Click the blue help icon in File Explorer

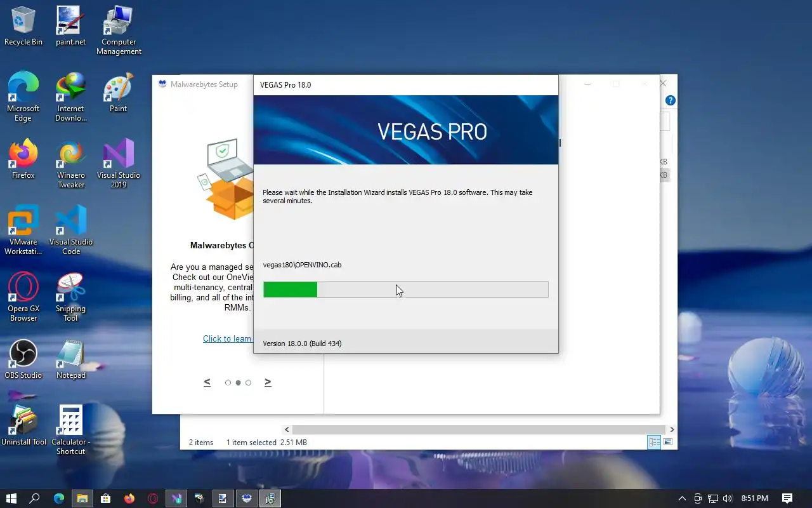click(670, 100)
